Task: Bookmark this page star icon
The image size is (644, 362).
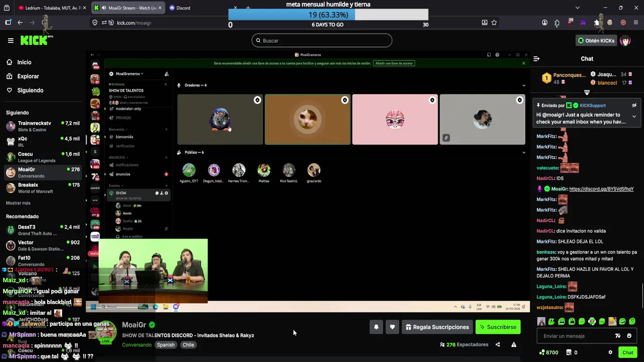Action: (x=494, y=23)
